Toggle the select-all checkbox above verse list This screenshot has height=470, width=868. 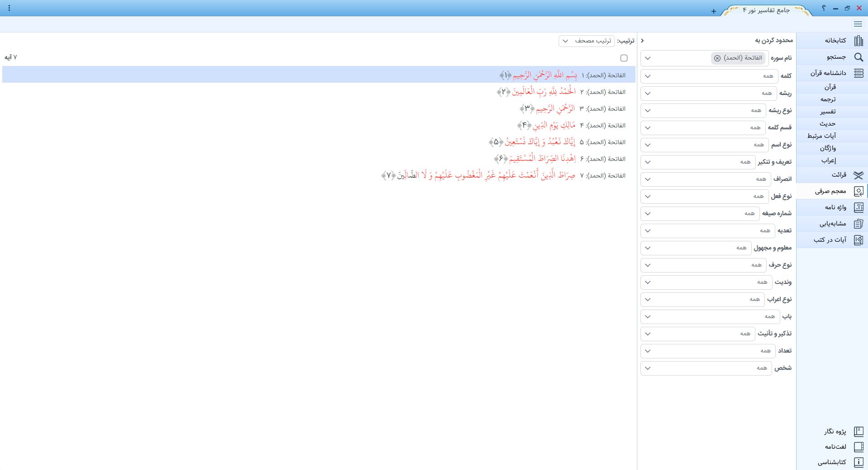tap(624, 58)
